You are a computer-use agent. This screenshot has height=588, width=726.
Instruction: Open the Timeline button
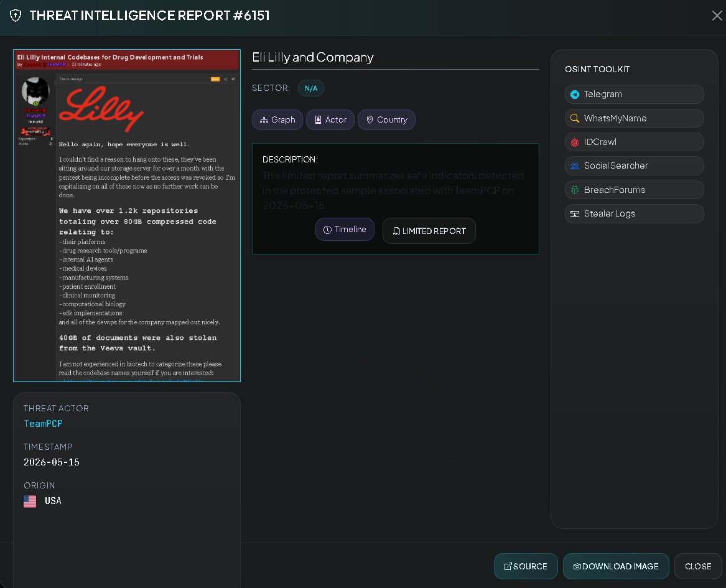pos(345,230)
